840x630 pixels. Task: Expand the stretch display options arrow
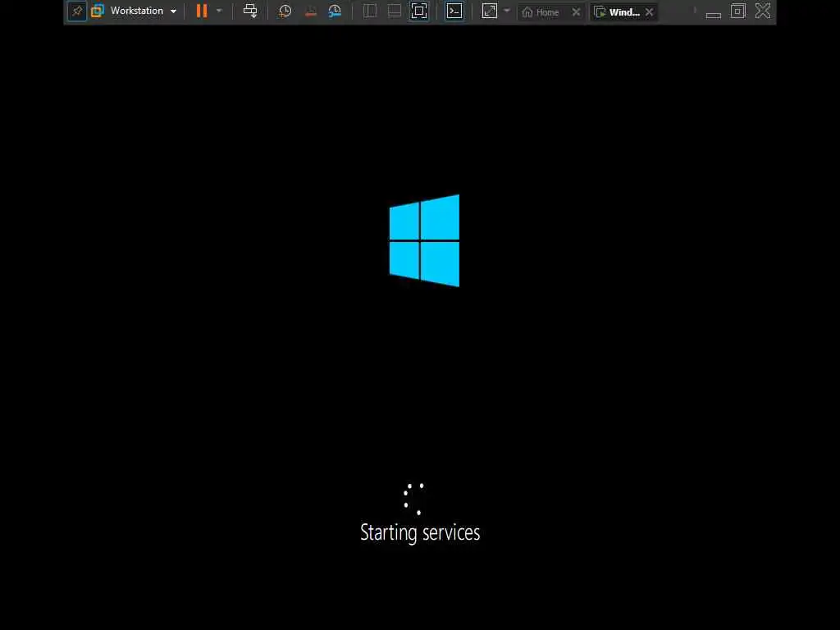point(507,11)
